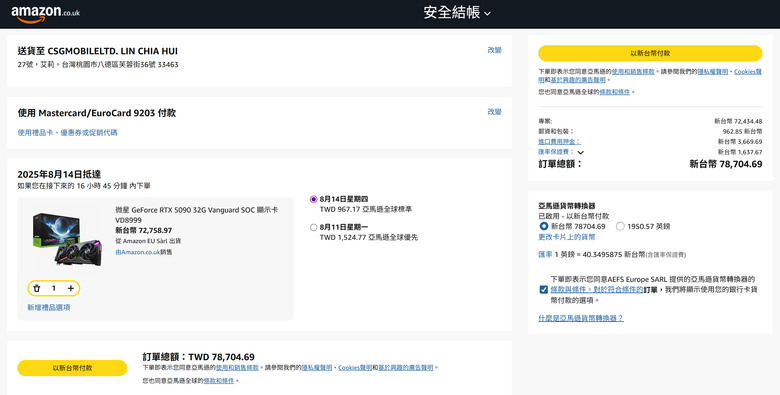The height and width of the screenshot is (395, 780).
Task: Open 新增禮品選項 link
Action: tap(49, 307)
